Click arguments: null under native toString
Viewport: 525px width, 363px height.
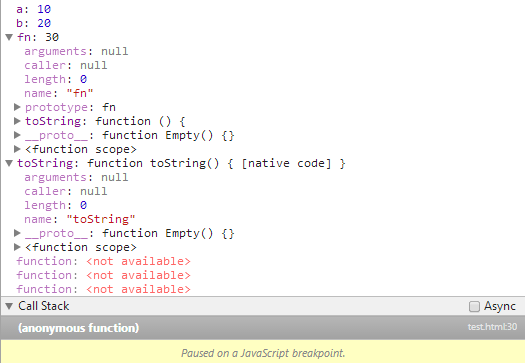(76, 177)
